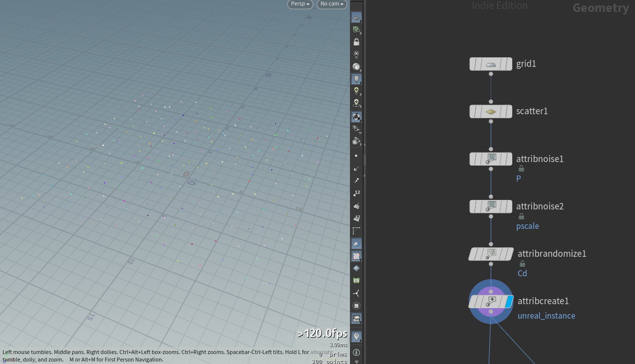This screenshot has width=635, height=364.
Task: Select the attribnoise1 node icon
Action: (x=491, y=159)
